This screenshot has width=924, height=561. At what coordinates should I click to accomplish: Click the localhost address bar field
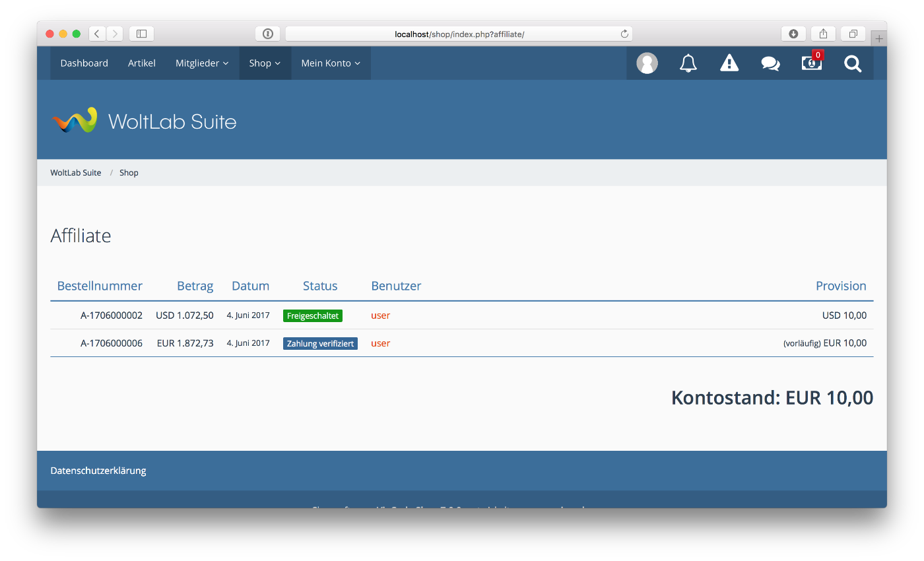[459, 34]
